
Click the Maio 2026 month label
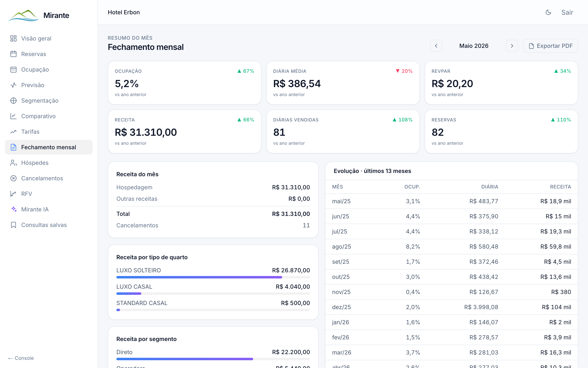[x=474, y=46]
